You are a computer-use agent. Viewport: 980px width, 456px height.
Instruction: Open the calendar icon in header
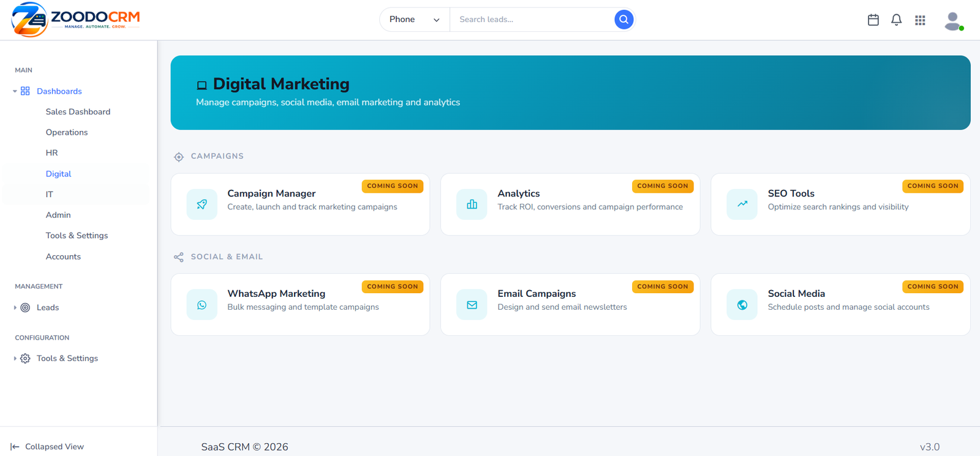click(x=873, y=20)
